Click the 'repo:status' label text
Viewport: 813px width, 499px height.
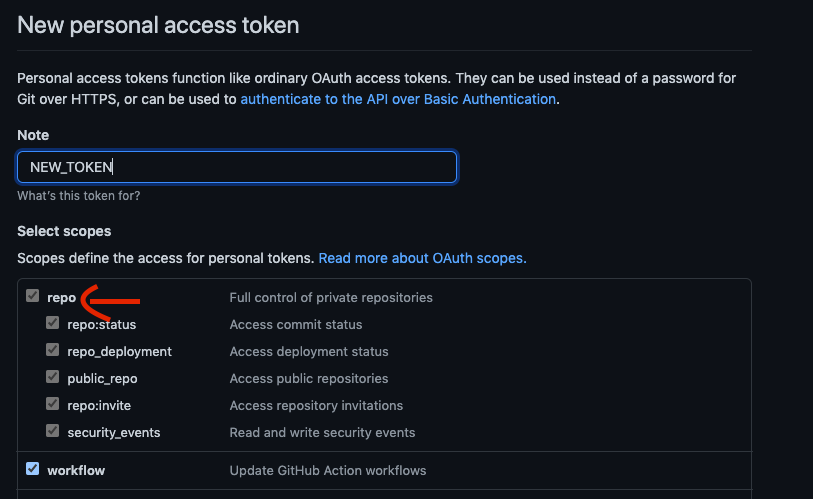click(x=101, y=324)
